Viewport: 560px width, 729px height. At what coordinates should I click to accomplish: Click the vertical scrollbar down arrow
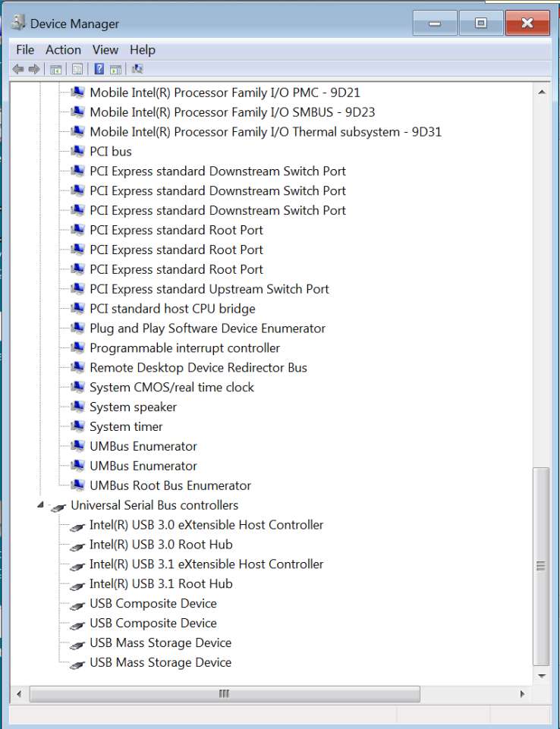pyautogui.click(x=541, y=676)
